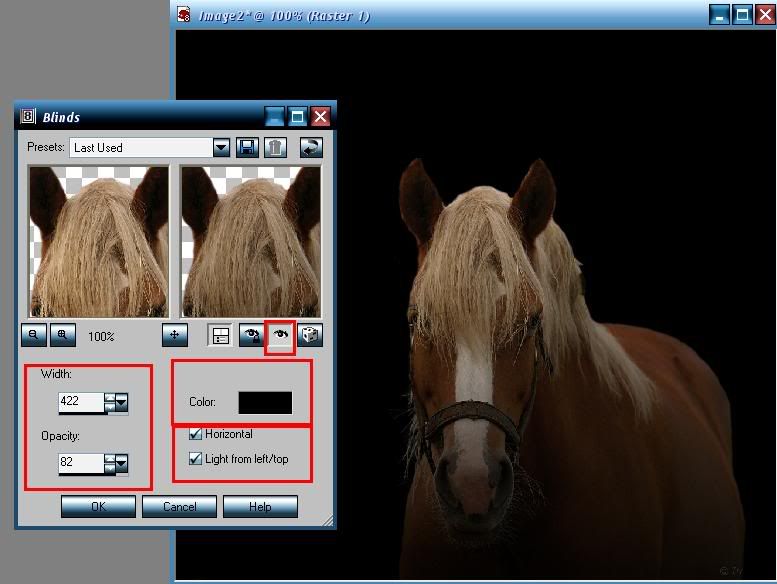
Task: Zoom in the preview panes
Action: pyautogui.click(x=63, y=335)
